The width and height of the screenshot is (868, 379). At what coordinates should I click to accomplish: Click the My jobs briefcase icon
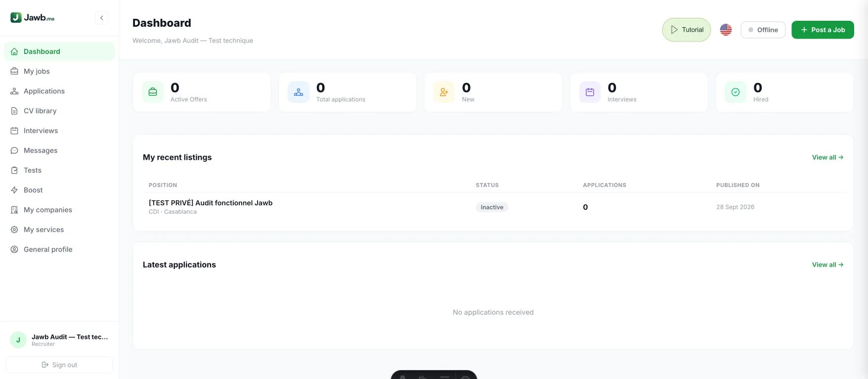(14, 71)
